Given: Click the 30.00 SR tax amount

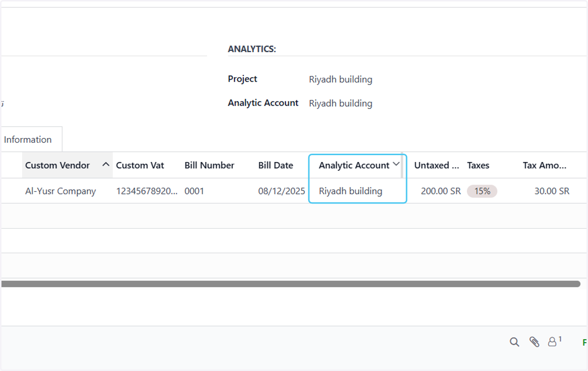Looking at the screenshot, I should pyautogui.click(x=552, y=191).
